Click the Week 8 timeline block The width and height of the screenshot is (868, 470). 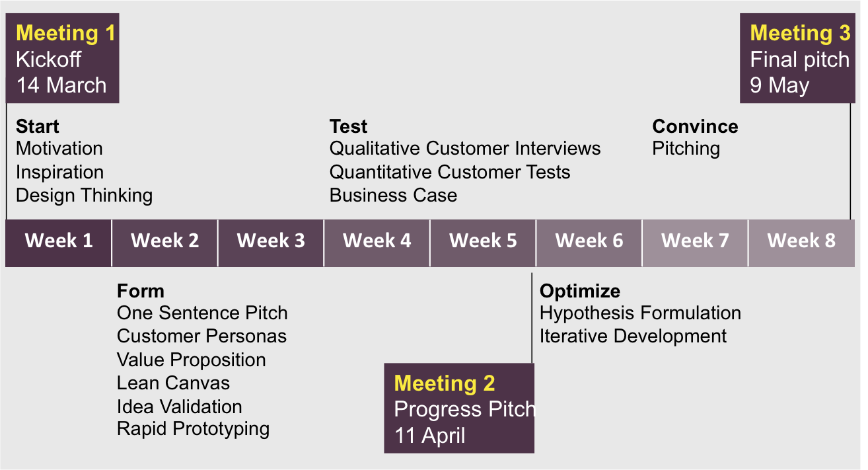point(801,241)
